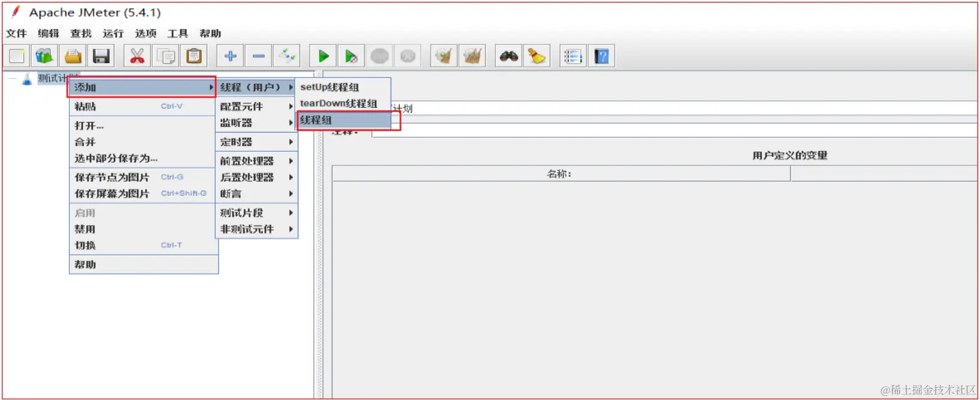Start the test with green play icon
Image resolution: width=980 pixels, height=400 pixels.
tap(323, 56)
